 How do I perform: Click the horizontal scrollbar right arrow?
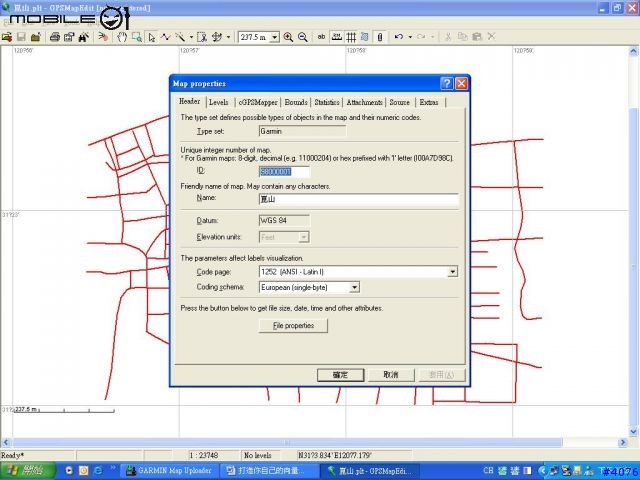623,442
